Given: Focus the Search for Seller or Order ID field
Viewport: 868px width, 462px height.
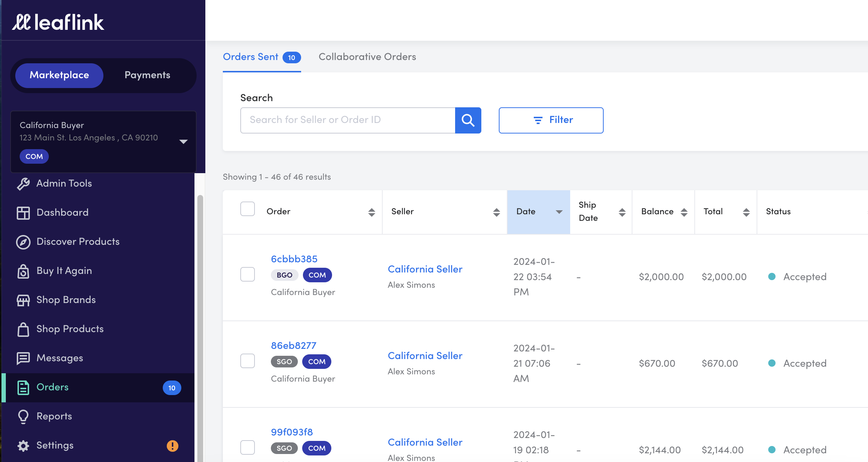Looking at the screenshot, I should tap(348, 120).
